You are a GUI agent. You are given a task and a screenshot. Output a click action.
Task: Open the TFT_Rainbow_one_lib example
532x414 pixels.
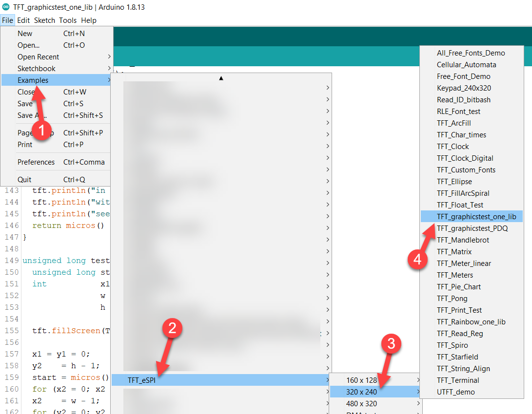(x=472, y=322)
